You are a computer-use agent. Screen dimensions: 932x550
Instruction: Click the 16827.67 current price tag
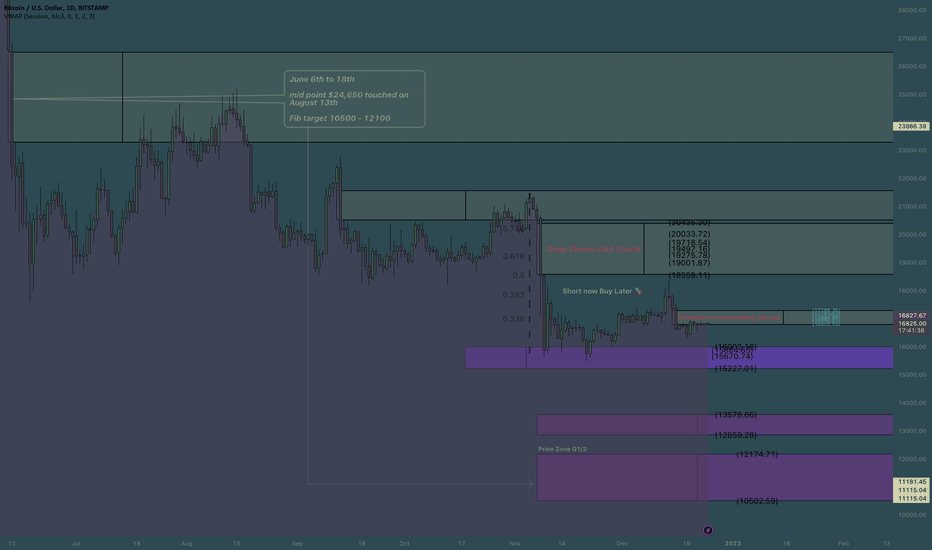(911, 316)
